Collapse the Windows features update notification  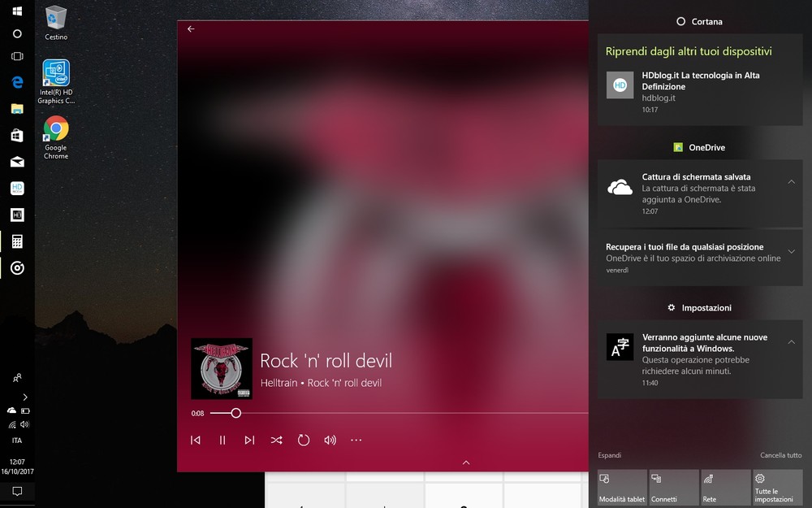[791, 342]
